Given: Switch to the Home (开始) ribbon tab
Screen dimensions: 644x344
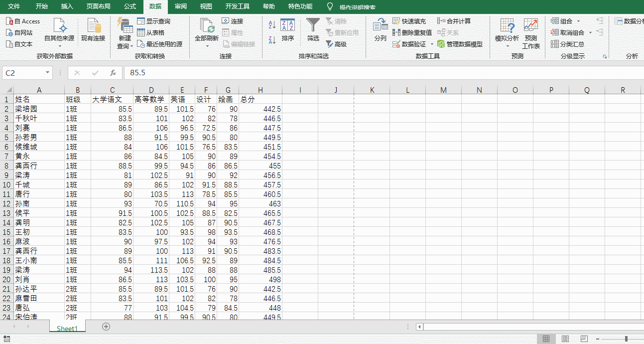Looking at the screenshot, I should pyautogui.click(x=41, y=6).
